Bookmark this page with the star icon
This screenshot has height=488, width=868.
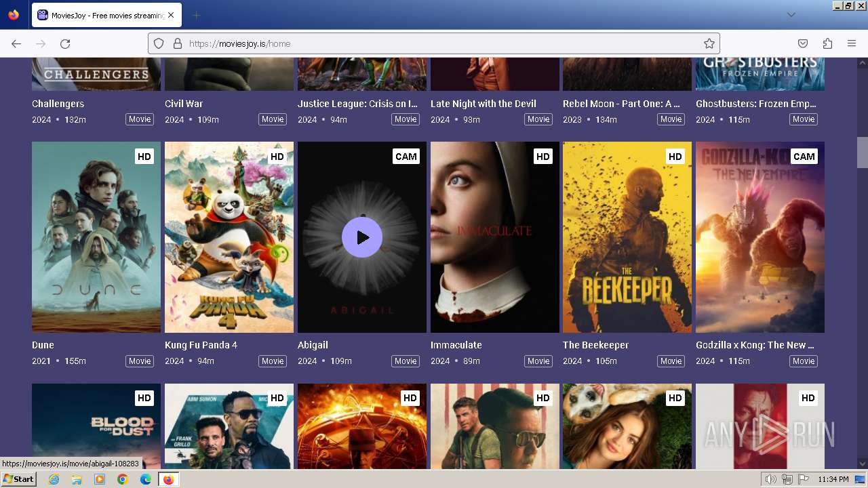coord(709,43)
